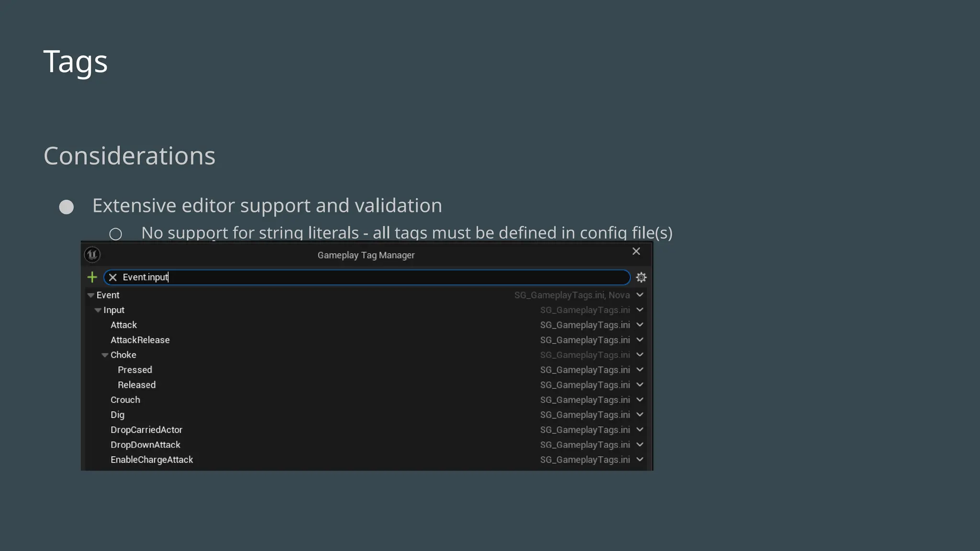980x551 pixels.
Task: Select the DropDownAttack tag
Action: point(145,445)
